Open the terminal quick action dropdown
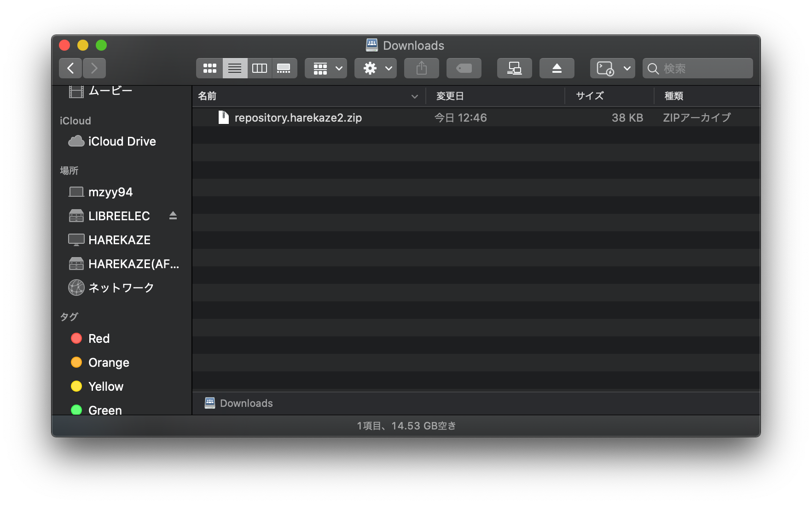The image size is (812, 505). tap(613, 68)
